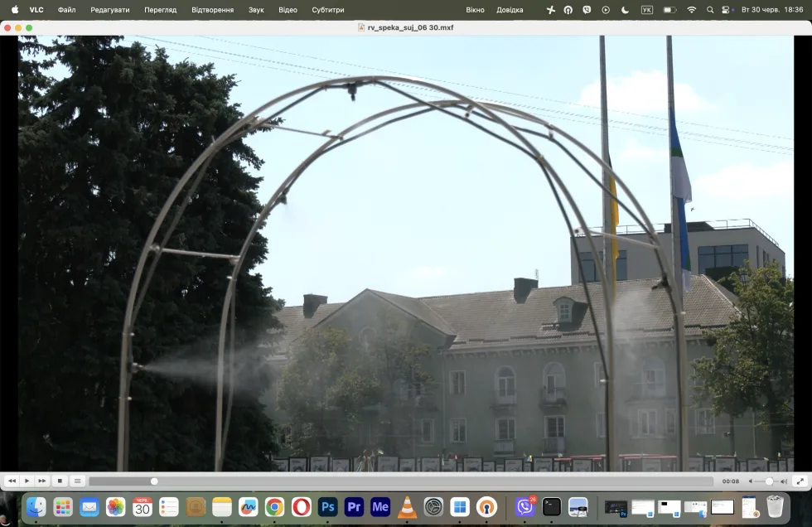
Task: Toggle the playlist view button
Action: [x=77, y=481]
